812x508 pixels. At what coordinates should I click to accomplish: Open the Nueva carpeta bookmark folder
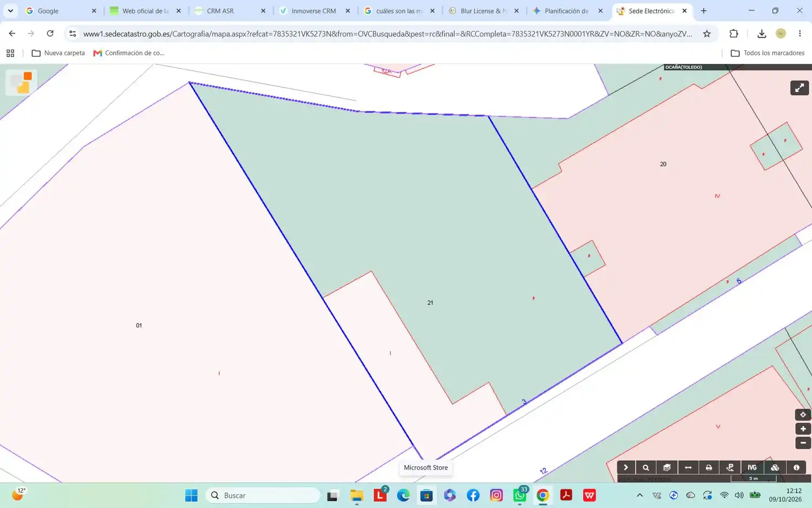click(x=58, y=53)
